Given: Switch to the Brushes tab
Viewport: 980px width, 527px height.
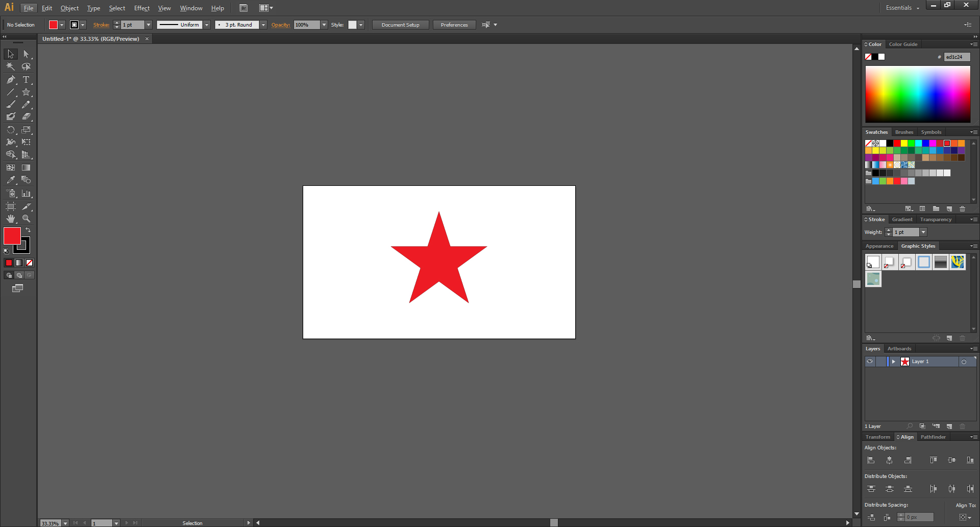Looking at the screenshot, I should (904, 132).
